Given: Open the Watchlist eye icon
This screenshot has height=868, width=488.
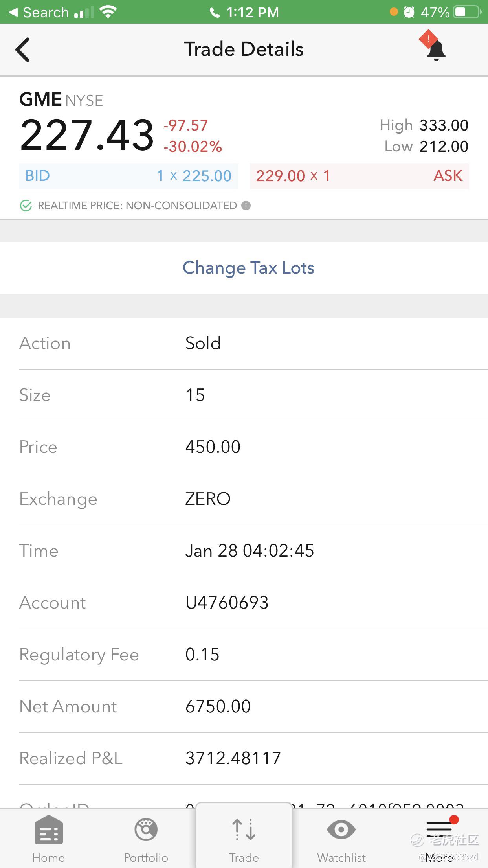Looking at the screenshot, I should [341, 829].
